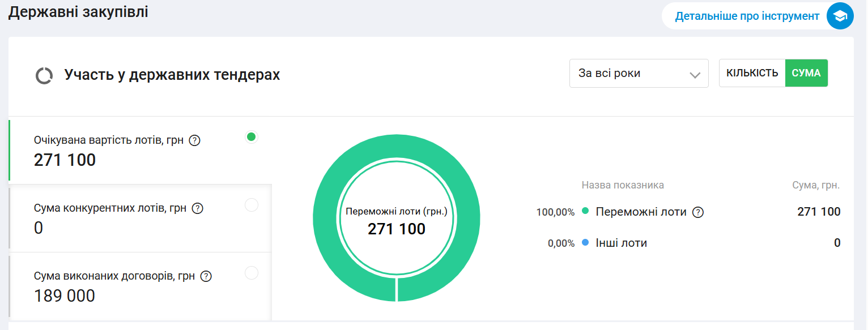Open the 'Детальніше про інструмент' link
868x330 pixels.
[747, 16]
